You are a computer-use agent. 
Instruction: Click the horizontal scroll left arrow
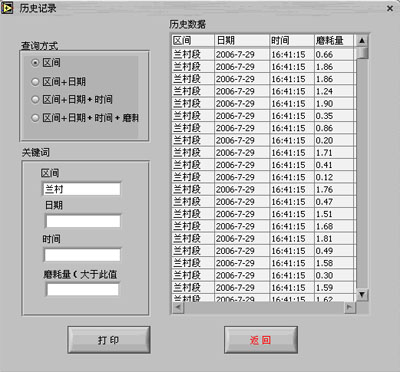[178, 307]
